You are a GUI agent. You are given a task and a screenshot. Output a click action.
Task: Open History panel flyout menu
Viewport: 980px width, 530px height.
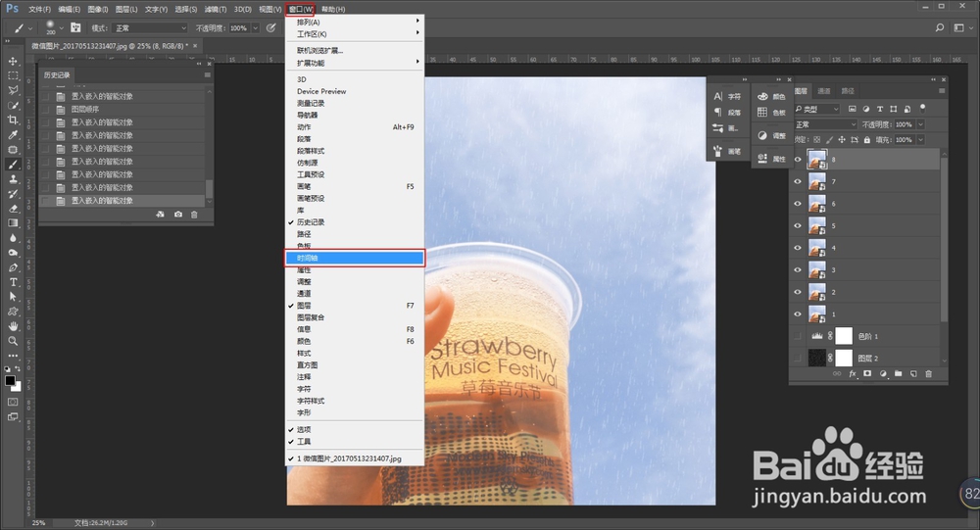click(x=208, y=75)
